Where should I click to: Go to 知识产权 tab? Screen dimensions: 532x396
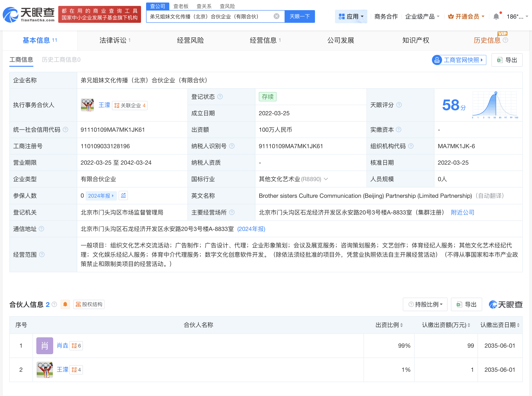[416, 40]
